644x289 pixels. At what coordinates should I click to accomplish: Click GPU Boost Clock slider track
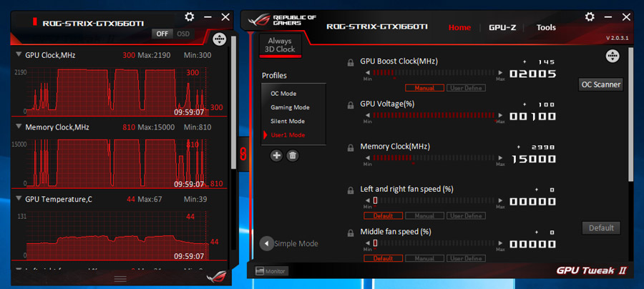tap(434, 73)
